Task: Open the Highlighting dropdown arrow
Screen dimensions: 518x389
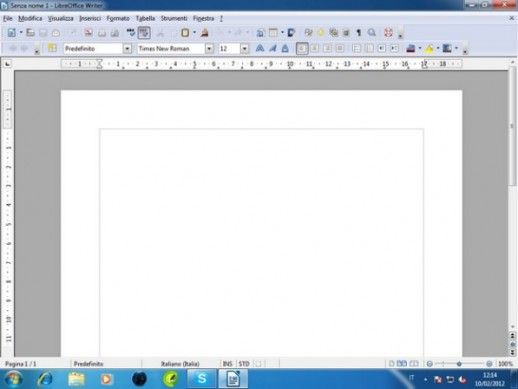Action: 438,48
